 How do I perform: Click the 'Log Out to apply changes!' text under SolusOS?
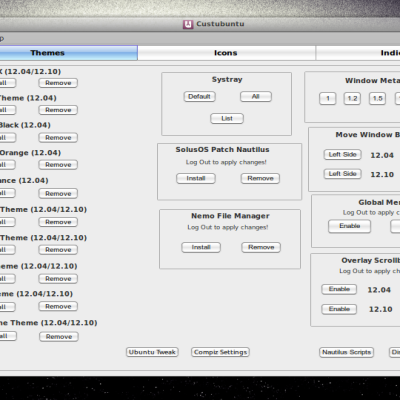(x=226, y=162)
